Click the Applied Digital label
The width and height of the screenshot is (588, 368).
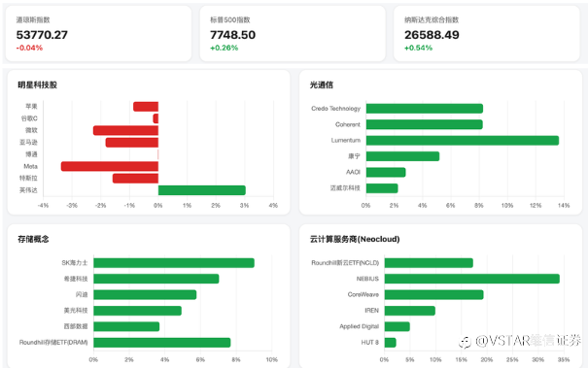[360, 326]
